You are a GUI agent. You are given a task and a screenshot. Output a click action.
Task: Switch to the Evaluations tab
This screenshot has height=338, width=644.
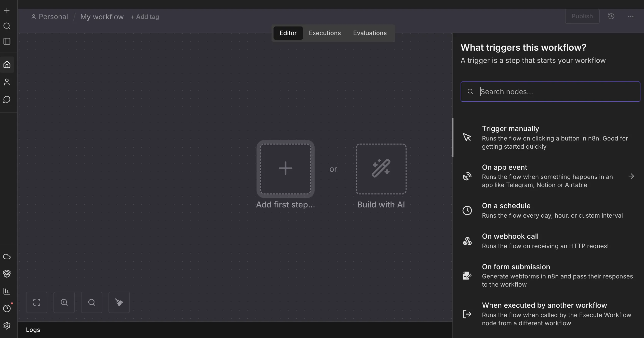(370, 33)
